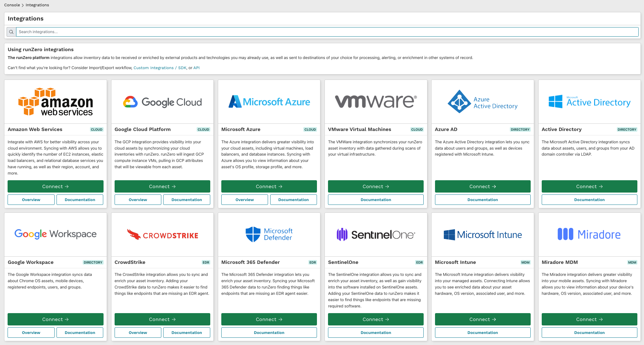Open CrowdStrike Documentation
The width and height of the screenshot is (644, 345).
[x=187, y=333]
